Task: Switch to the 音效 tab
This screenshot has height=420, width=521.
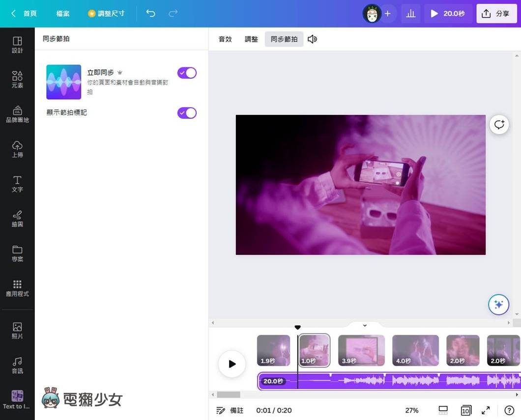Action: pyautogui.click(x=225, y=39)
